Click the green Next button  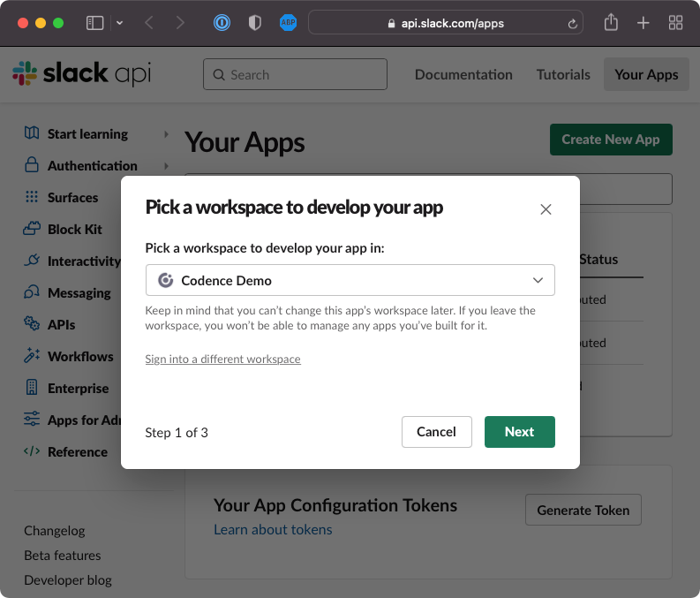[x=520, y=432]
